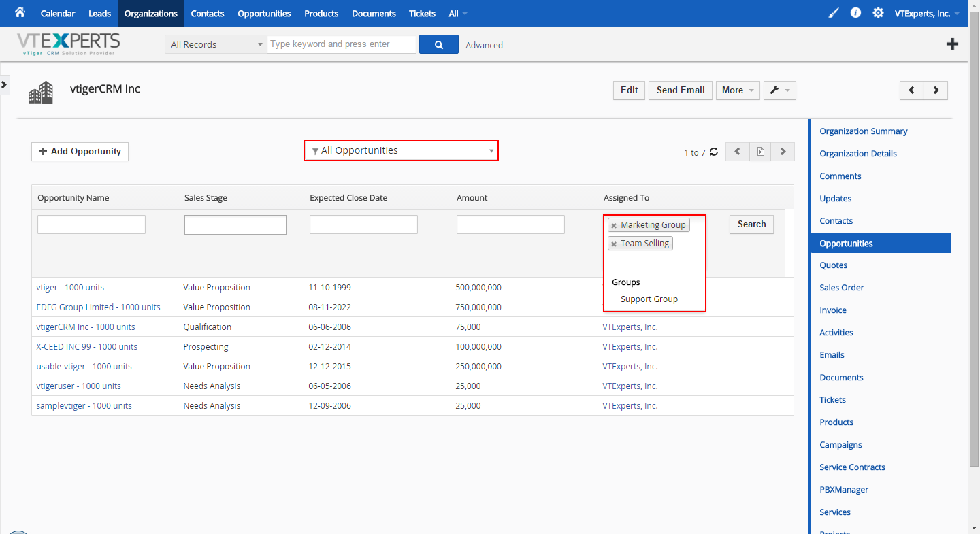The image size is (980, 534).
Task: Click the Search button in filter row
Action: (751, 224)
